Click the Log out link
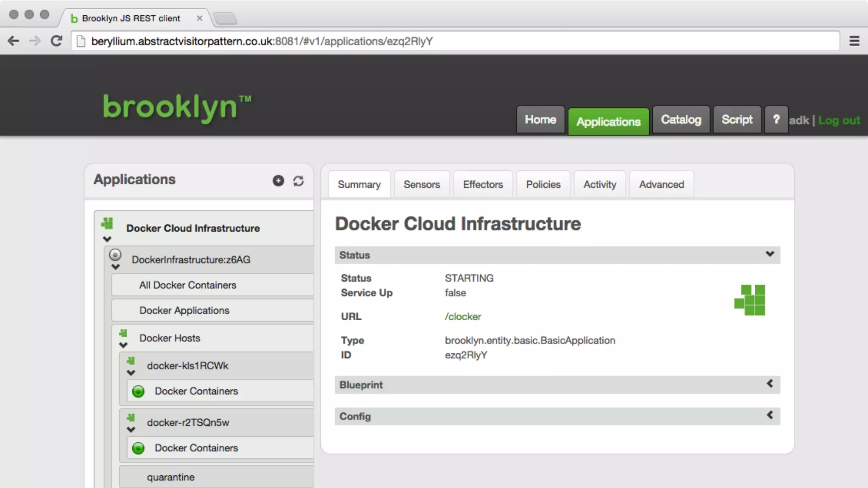 [x=839, y=120]
